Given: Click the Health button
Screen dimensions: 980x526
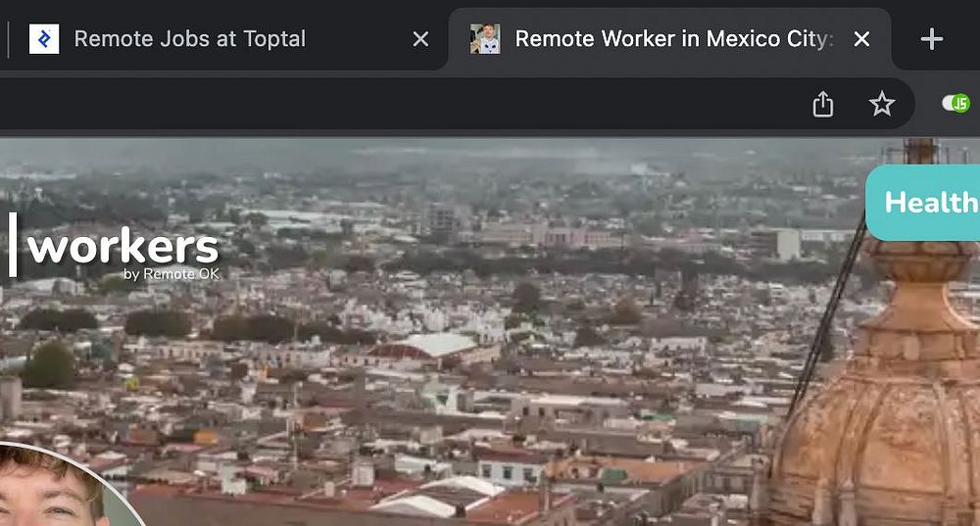Looking at the screenshot, I should coord(923,203).
